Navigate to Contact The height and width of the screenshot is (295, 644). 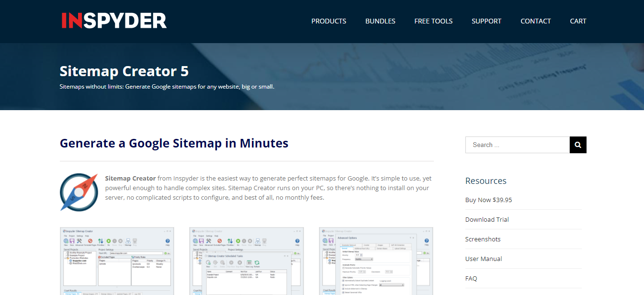coord(536,21)
